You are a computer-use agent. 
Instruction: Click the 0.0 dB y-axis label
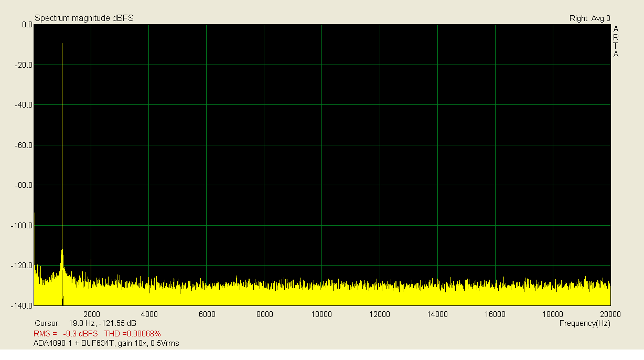click(27, 25)
